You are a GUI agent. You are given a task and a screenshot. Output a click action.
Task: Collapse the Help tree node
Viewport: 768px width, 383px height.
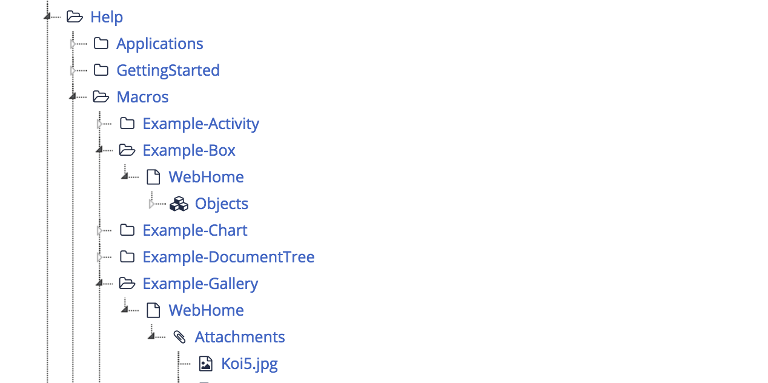click(x=47, y=17)
